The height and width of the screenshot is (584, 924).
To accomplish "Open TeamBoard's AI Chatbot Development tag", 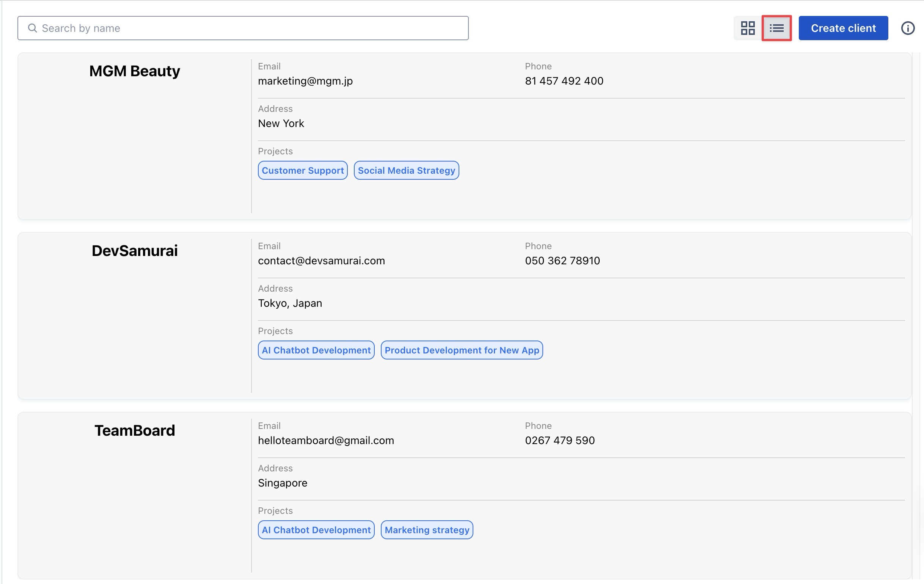I will pos(316,529).
